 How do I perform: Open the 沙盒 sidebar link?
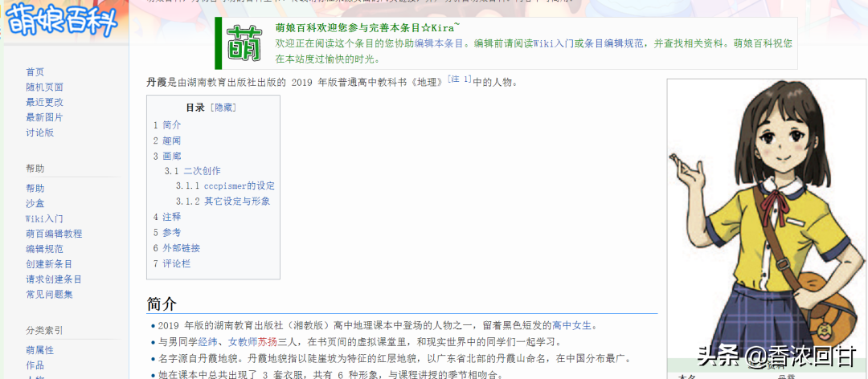tap(35, 204)
